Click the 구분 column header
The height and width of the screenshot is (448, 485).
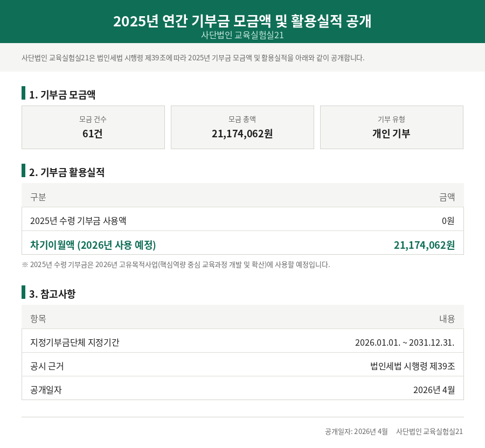tap(38, 197)
